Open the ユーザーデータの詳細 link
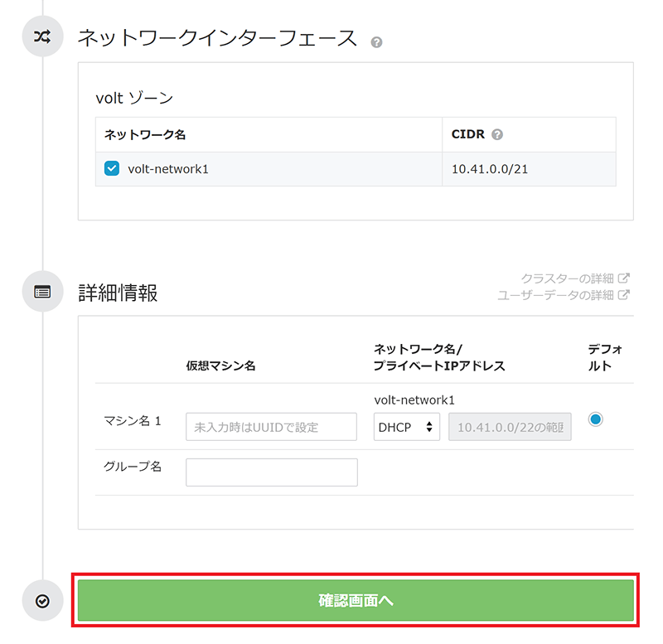Image resolution: width=663 pixels, height=644 pixels. (555, 294)
